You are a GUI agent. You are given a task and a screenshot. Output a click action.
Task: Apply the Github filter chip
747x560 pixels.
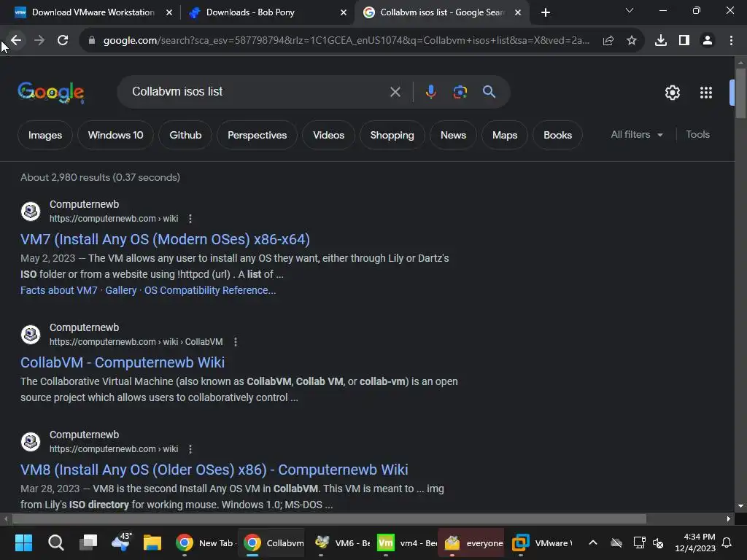185,135
